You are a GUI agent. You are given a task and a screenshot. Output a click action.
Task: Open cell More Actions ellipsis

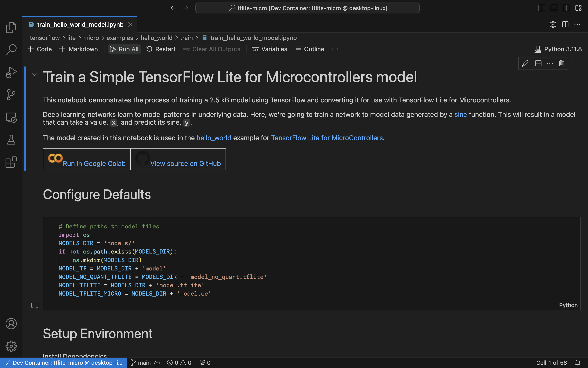550,63
